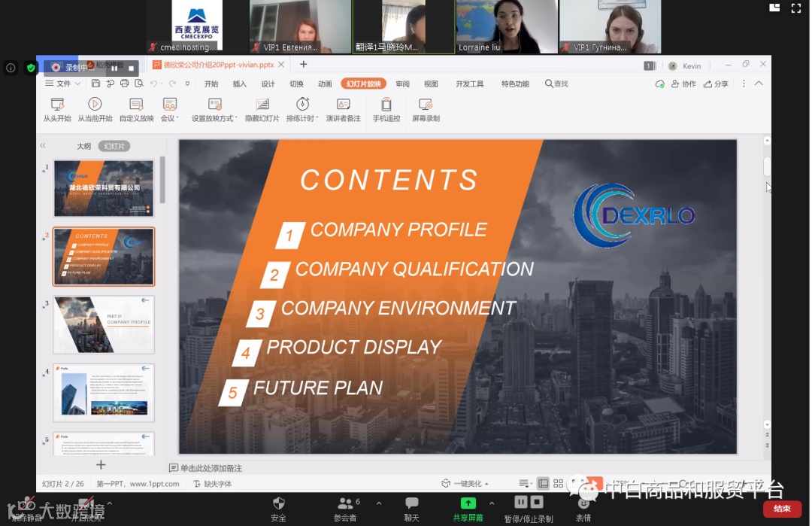Click the green encryption shield icon
Screen dimensions: 812x526
[31, 68]
